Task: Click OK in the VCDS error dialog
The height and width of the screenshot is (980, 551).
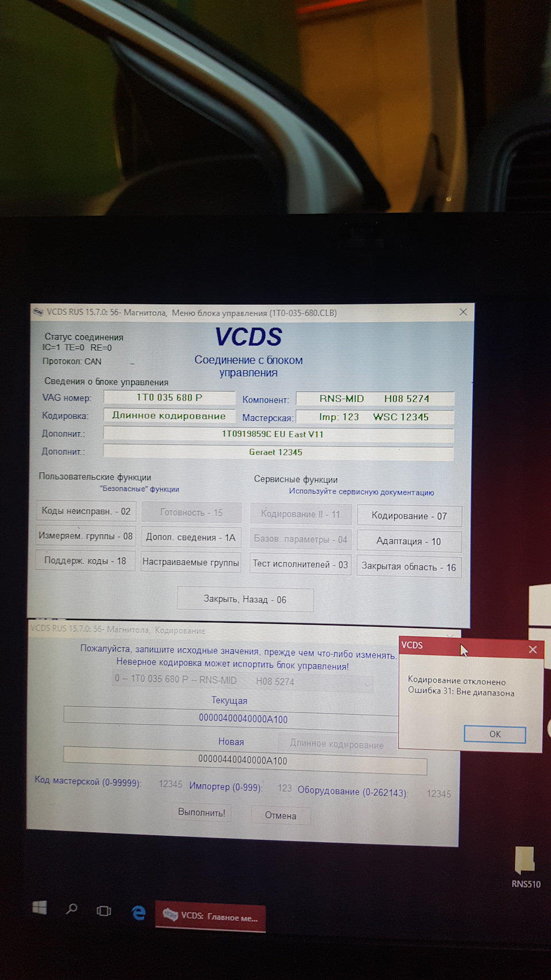Action: point(495,734)
